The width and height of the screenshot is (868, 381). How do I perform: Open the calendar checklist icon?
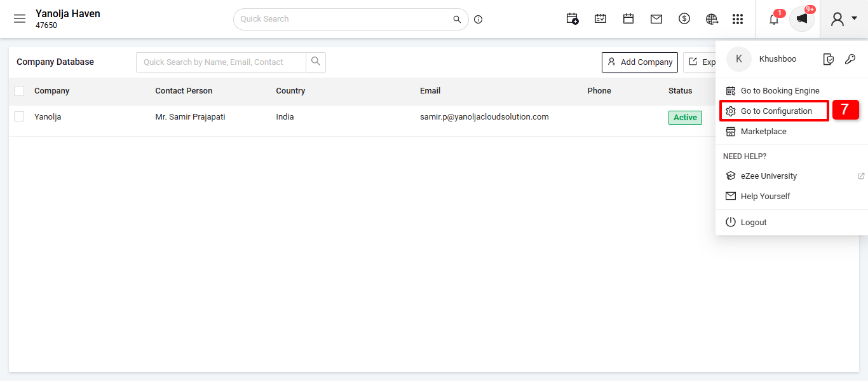tap(600, 19)
